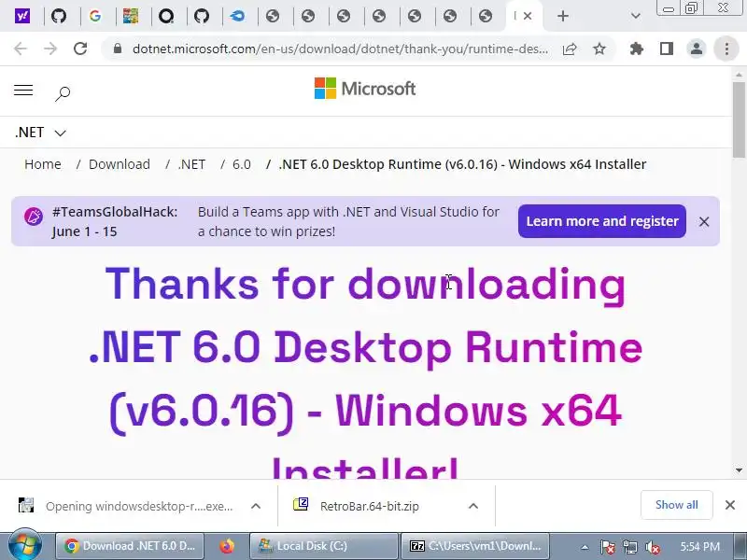
Task: Dismiss the TeamsGlobalHack banner
Action: 704,221
